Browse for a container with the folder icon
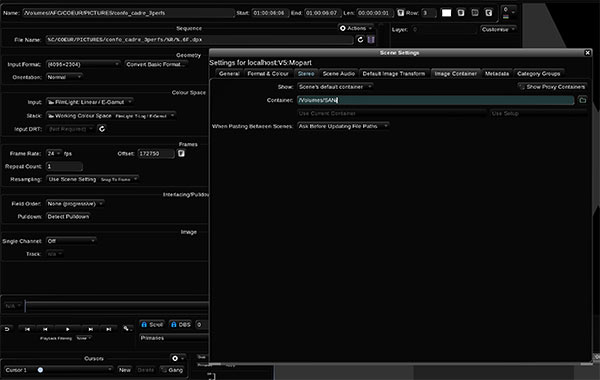This screenshot has width=600, height=380. point(582,100)
